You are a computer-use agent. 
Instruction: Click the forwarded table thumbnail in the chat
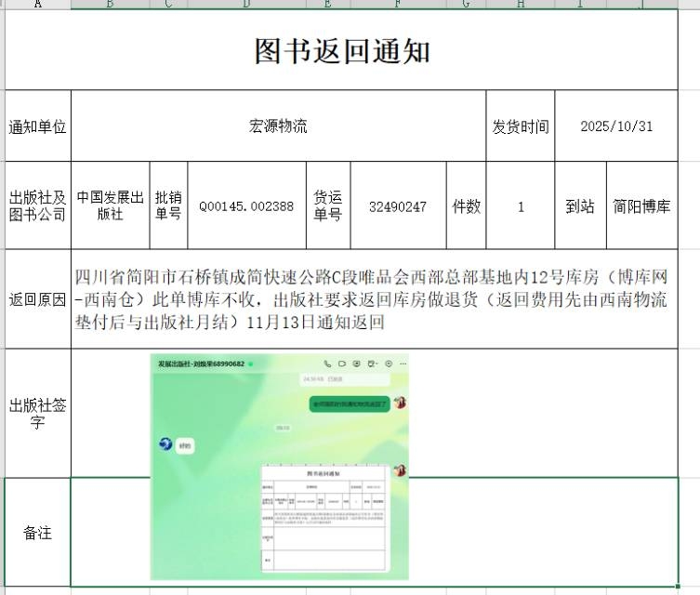click(324, 518)
